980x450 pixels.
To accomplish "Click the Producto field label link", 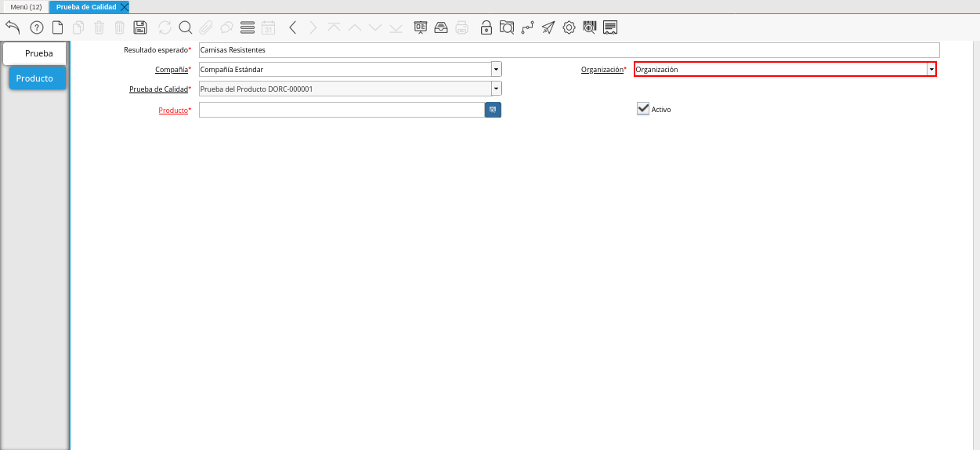I will point(173,111).
